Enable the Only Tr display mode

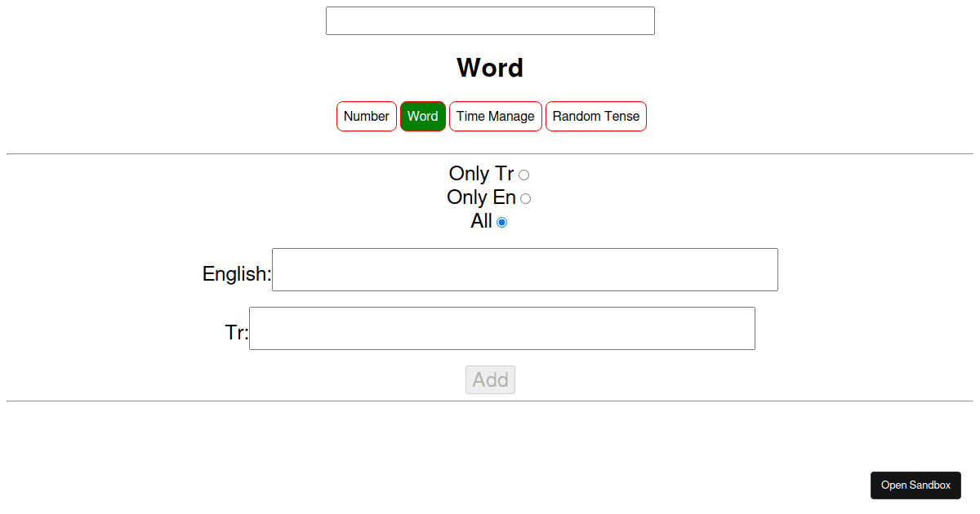[523, 174]
